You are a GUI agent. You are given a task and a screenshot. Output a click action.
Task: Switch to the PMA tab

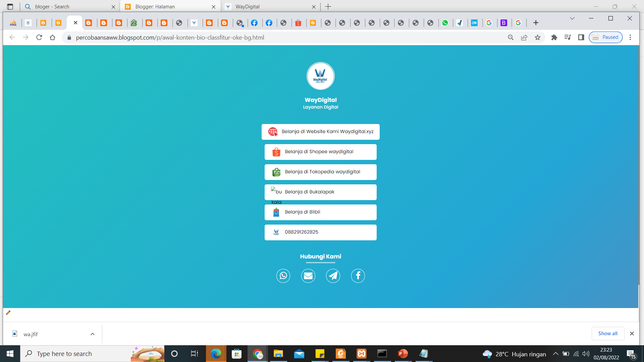13,23
